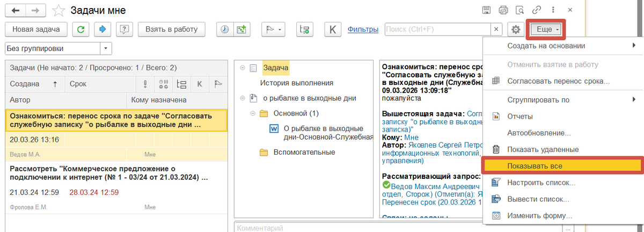644x232 pixels.
Task: Click the K column header in task list
Action: point(200,84)
